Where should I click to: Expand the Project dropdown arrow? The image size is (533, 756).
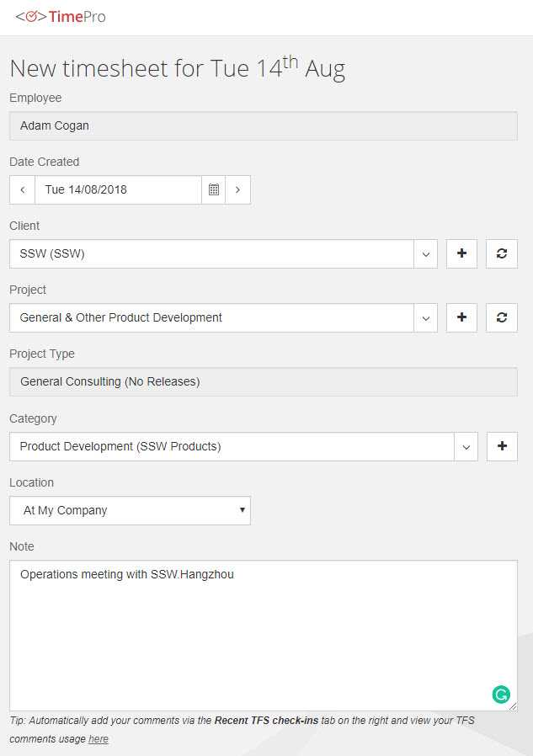(426, 317)
